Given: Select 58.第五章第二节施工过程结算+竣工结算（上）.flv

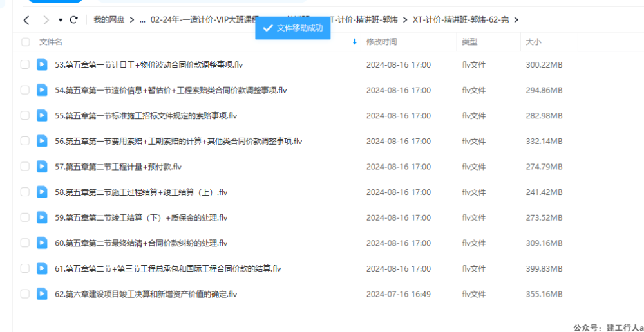Looking at the screenshot, I should (x=141, y=192).
